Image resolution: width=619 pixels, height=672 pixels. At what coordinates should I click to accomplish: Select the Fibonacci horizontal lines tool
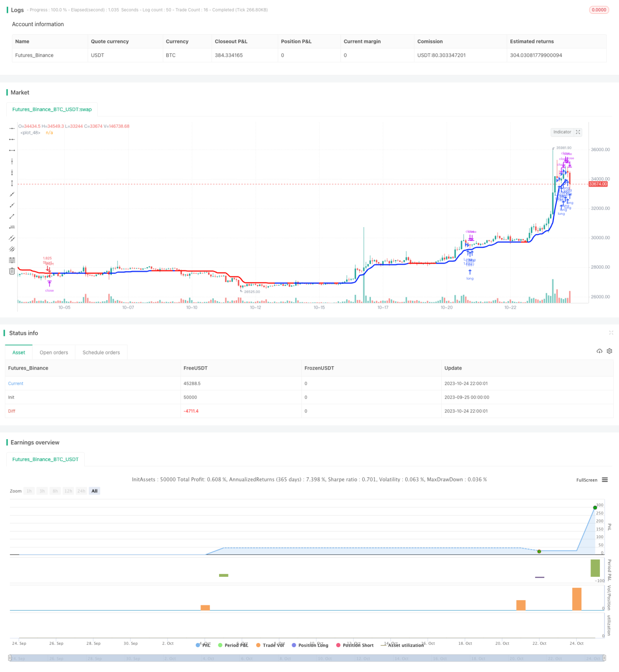12,260
